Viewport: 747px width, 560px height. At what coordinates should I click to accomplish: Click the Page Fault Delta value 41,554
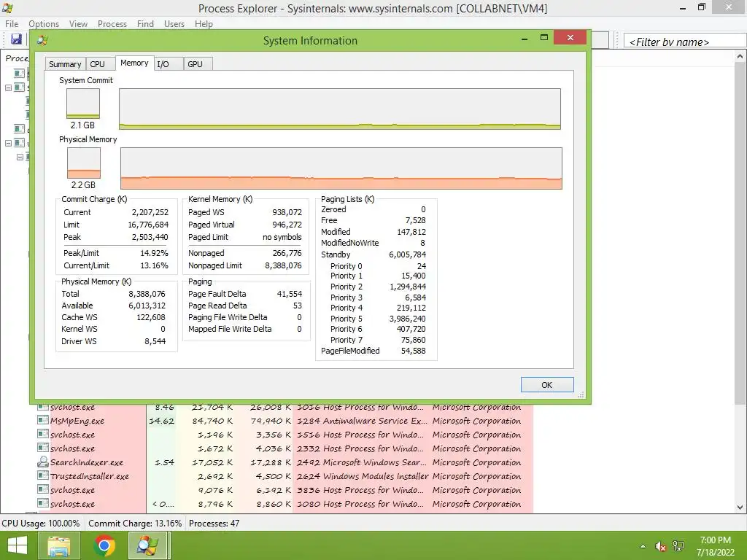[289, 294]
